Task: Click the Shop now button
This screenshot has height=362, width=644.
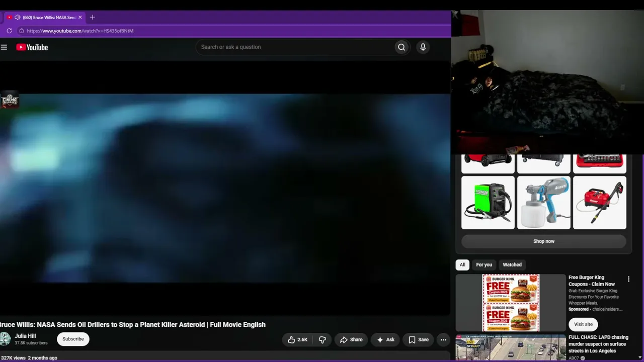Action: coord(544,241)
